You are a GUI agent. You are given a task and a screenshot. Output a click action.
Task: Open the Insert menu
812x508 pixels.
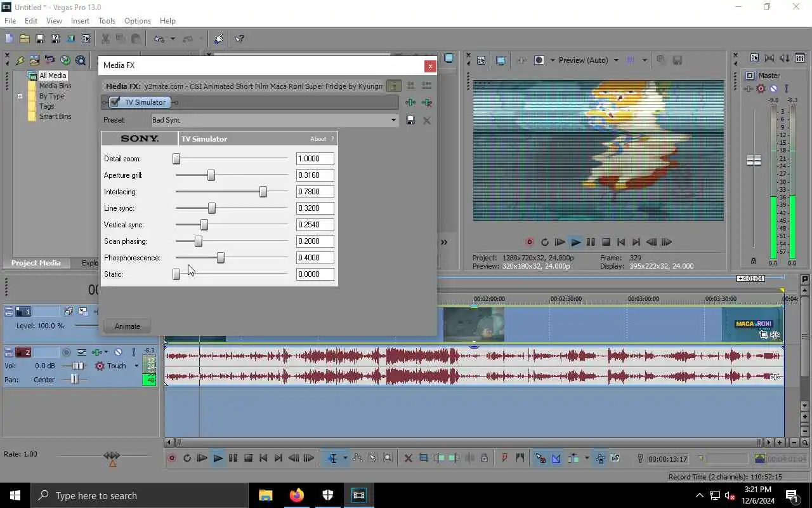tap(80, 21)
